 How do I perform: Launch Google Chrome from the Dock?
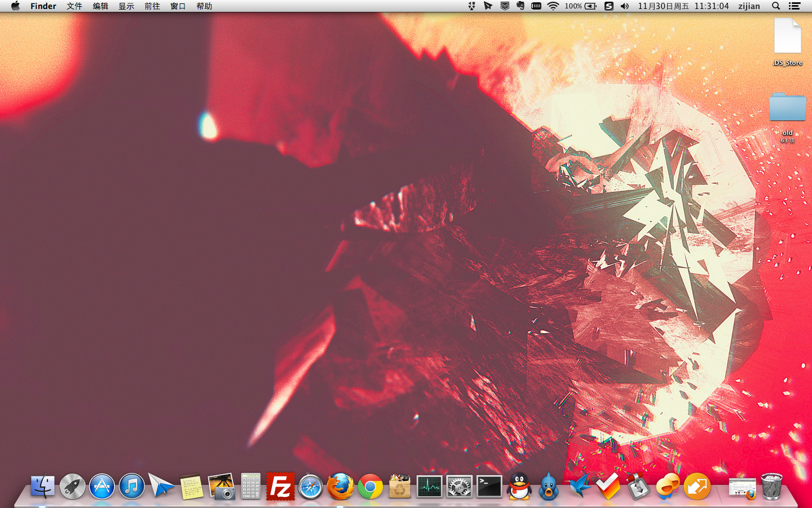point(370,486)
